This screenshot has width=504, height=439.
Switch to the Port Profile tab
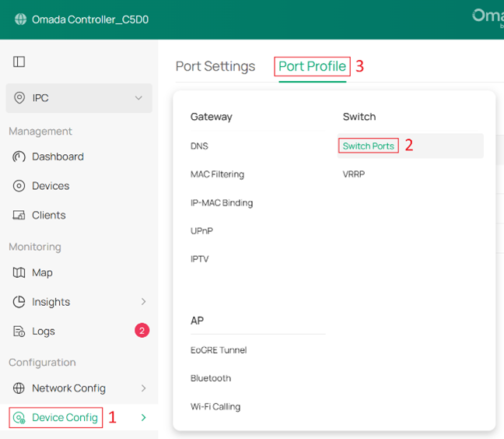(312, 66)
